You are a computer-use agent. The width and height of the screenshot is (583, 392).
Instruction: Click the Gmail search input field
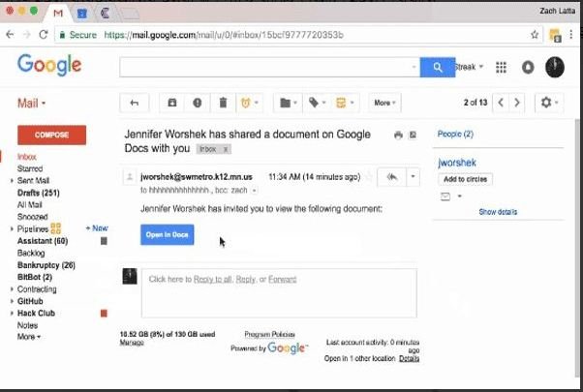269,67
